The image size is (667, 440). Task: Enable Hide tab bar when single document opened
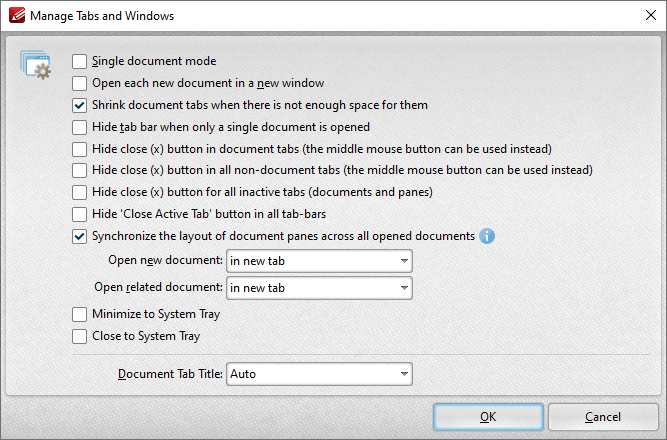(x=79, y=127)
